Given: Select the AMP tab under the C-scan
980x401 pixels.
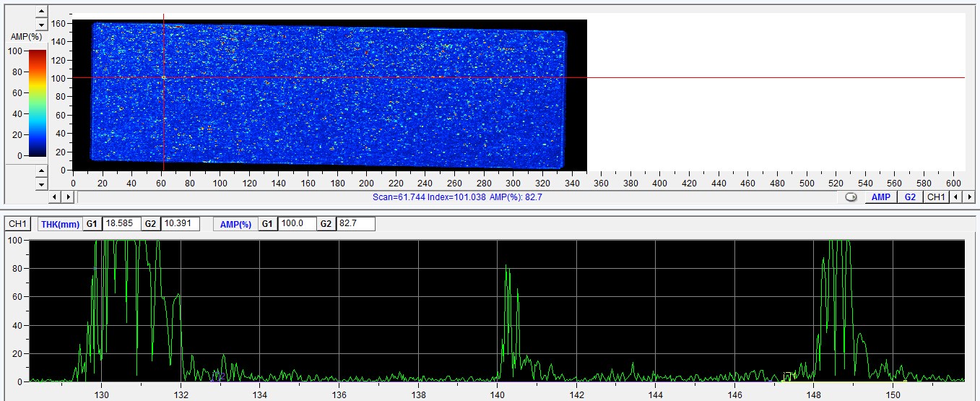Looking at the screenshot, I should pyautogui.click(x=880, y=197).
